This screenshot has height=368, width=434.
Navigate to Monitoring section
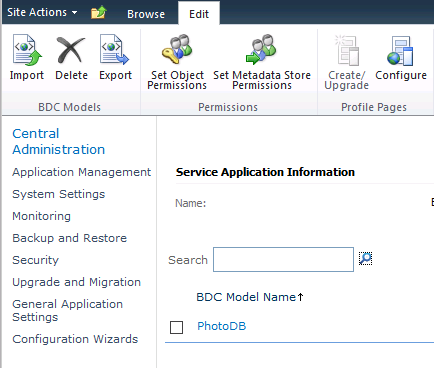coord(41,216)
